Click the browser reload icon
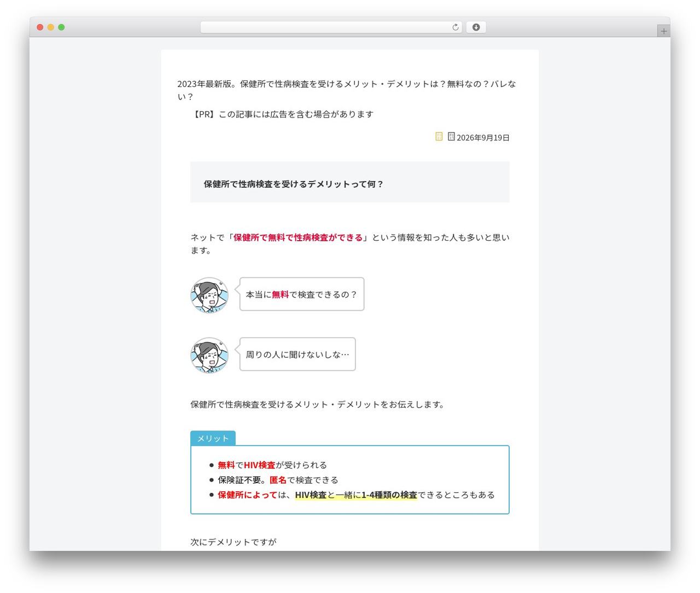700x593 pixels. [x=455, y=27]
